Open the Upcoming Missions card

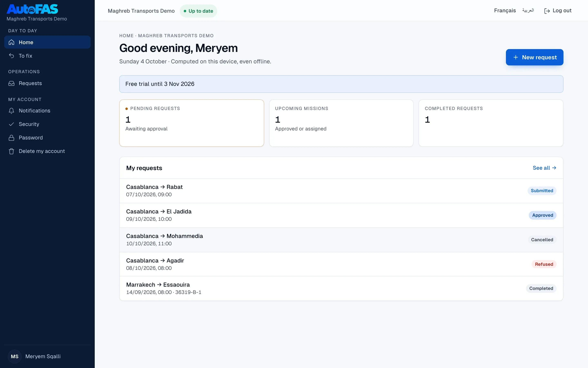coord(341,123)
